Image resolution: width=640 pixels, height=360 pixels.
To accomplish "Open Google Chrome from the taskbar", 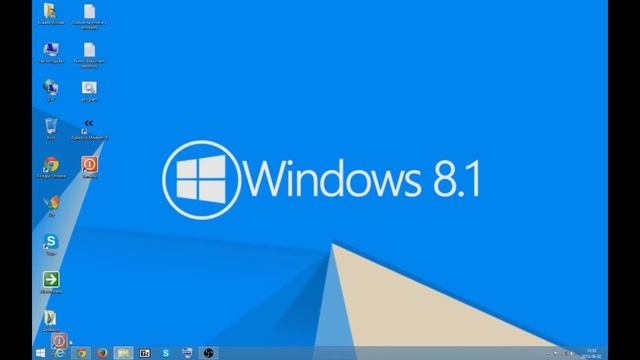I will pos(81,353).
